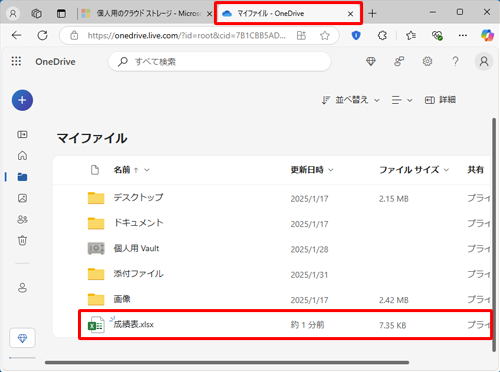Viewport: 500px width, 372px height.
Task: Open the Edge workspaces icon
Action: pos(36,14)
